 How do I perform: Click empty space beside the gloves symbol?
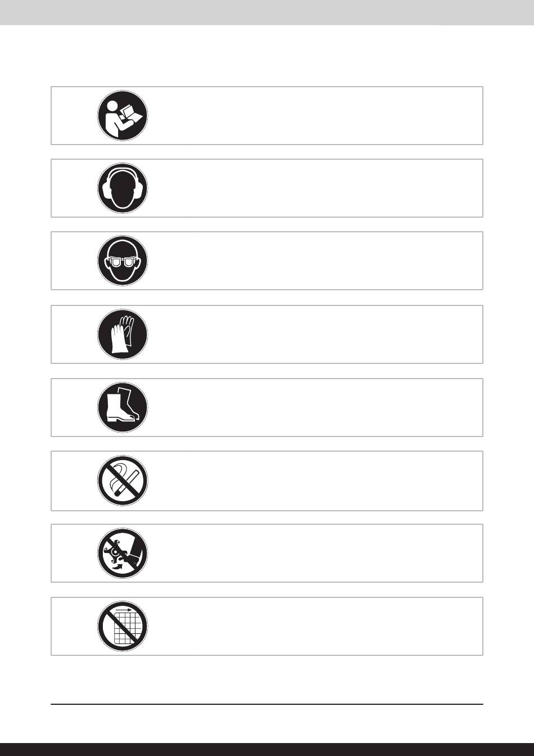point(315,335)
